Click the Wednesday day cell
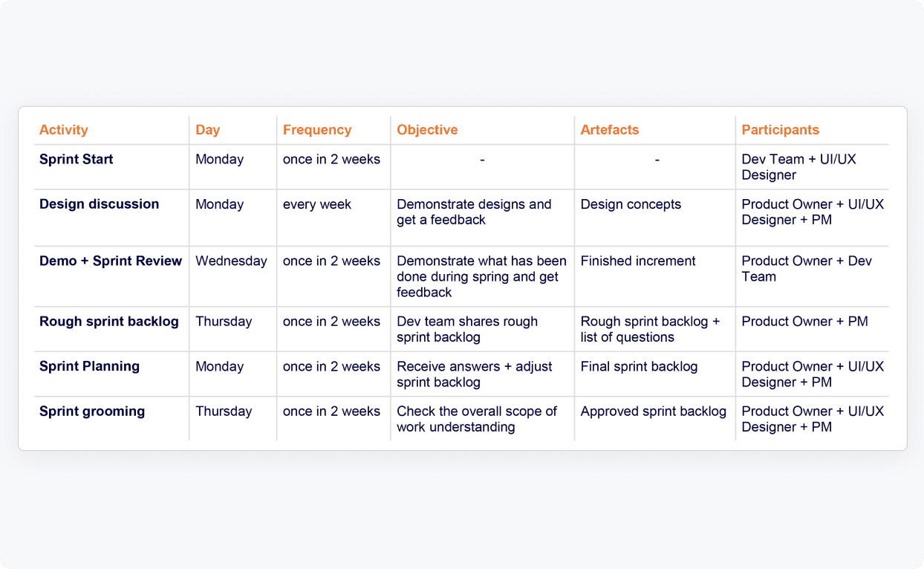Image resolution: width=924 pixels, height=569 pixels. tap(231, 261)
